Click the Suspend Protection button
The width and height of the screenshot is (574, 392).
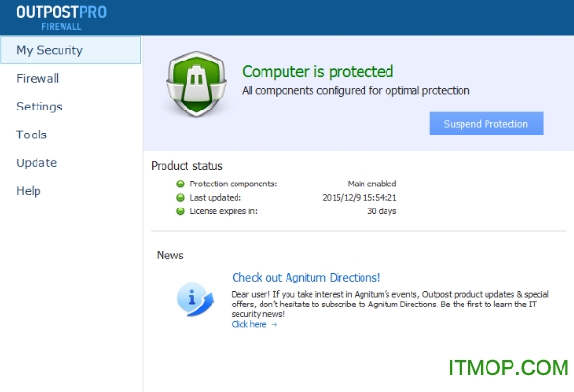[x=487, y=124]
